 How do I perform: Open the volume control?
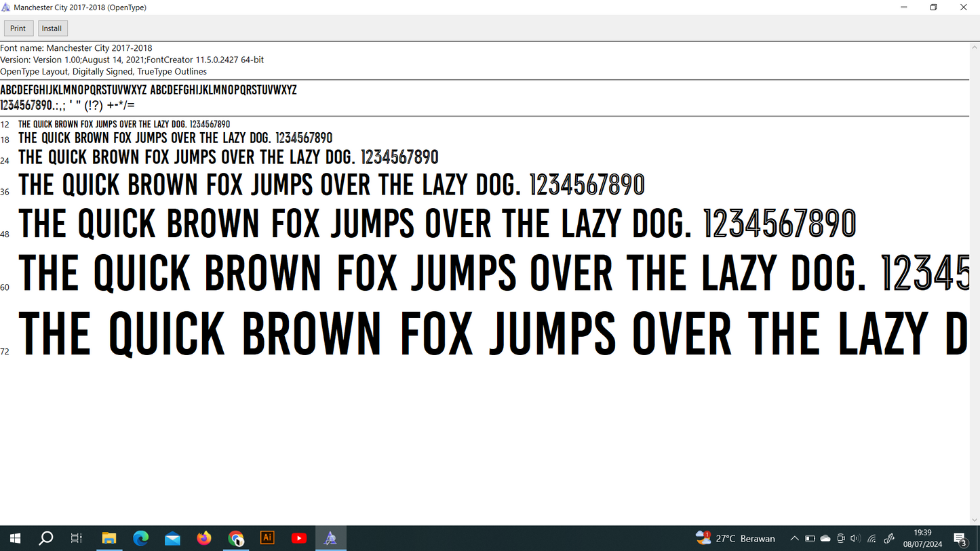click(x=855, y=538)
